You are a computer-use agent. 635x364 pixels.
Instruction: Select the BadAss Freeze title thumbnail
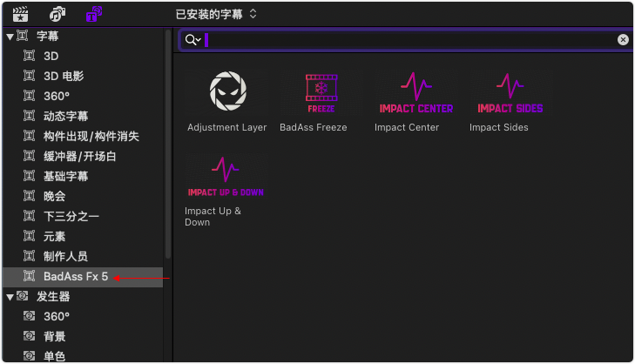pyautogui.click(x=321, y=92)
